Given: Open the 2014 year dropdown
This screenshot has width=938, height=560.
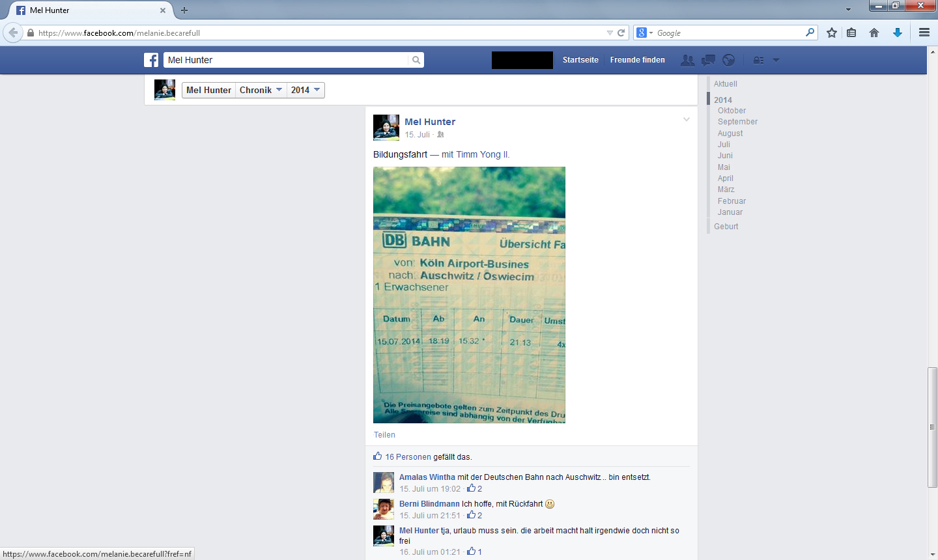Looking at the screenshot, I should pos(306,90).
